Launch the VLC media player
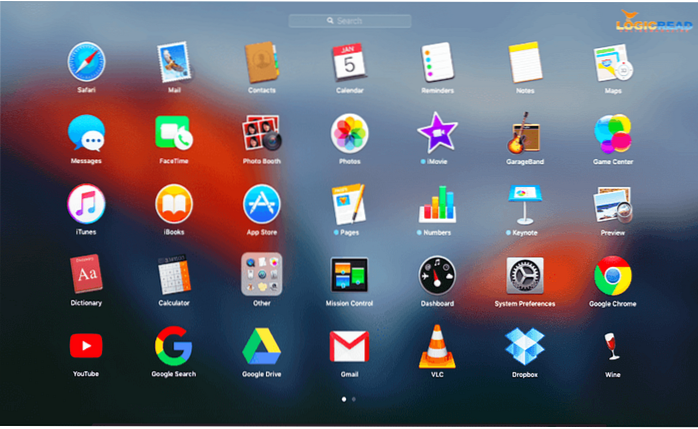 tap(437, 346)
